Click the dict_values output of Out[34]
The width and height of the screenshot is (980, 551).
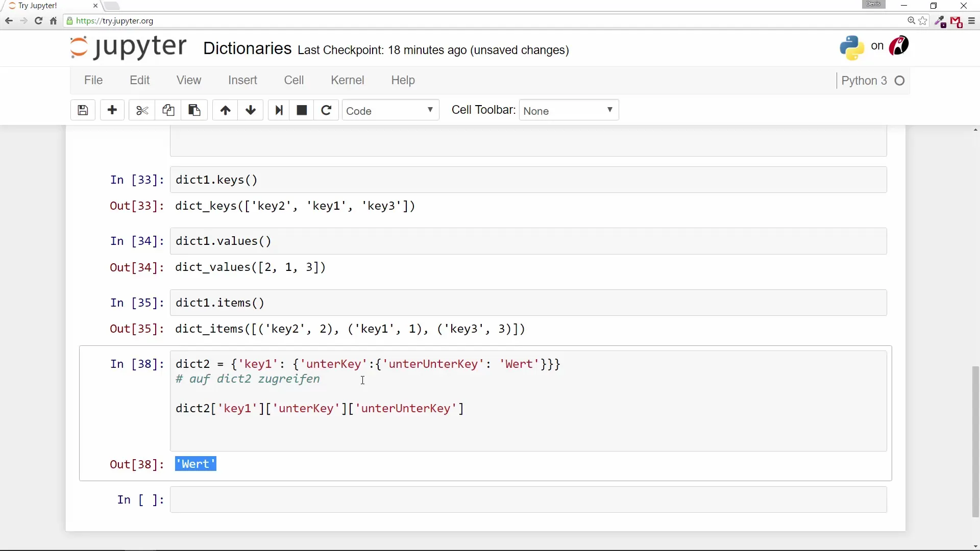[x=251, y=267]
